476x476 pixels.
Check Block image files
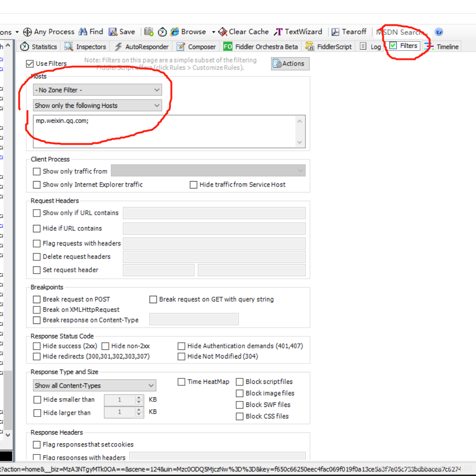click(x=240, y=394)
